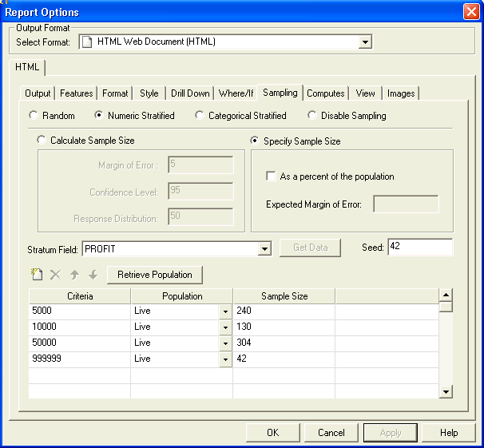Open Population dropdown for the 999999 row

click(x=226, y=359)
